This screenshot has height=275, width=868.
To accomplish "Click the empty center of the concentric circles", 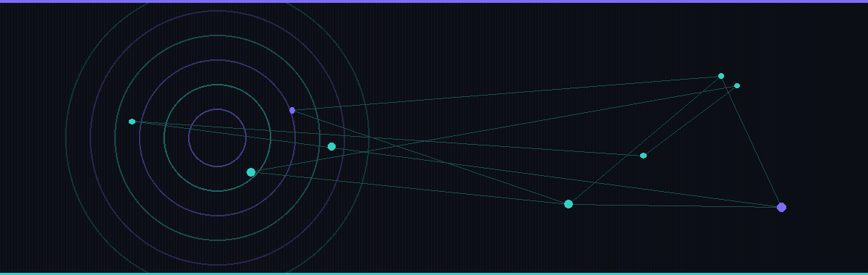I will pyautogui.click(x=218, y=137).
